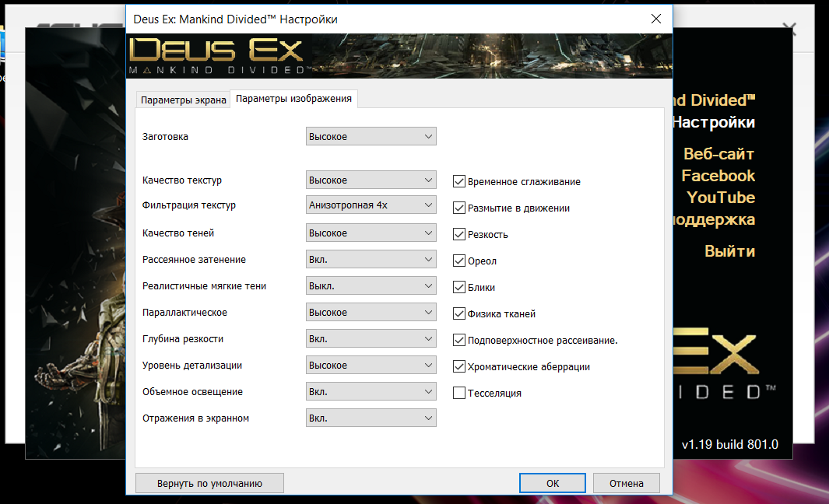This screenshot has width=829, height=504.
Task: Switch to the Параметры экрана tab
Action: click(x=183, y=100)
